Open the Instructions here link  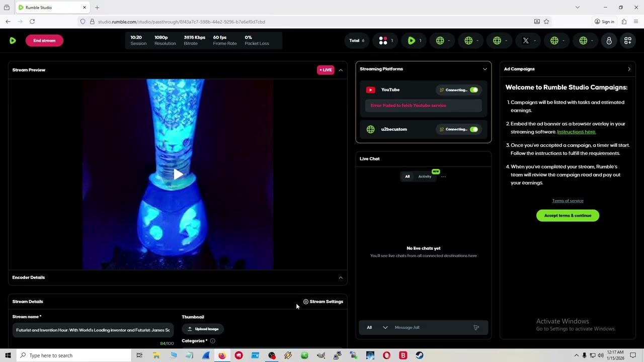(577, 132)
